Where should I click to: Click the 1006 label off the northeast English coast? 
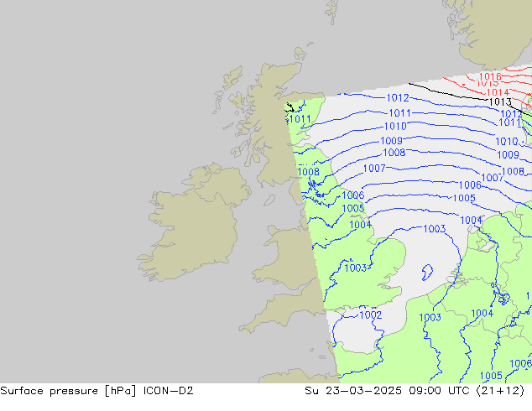[353, 195]
